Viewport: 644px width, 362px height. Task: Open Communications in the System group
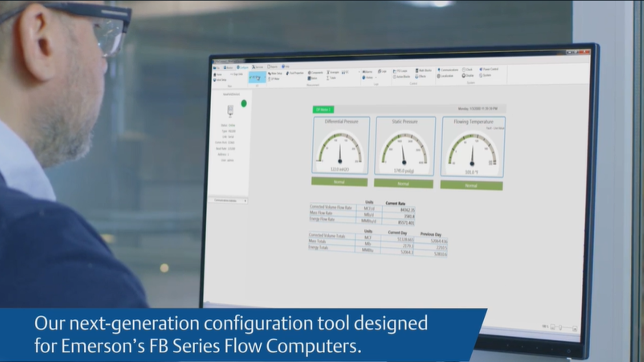[x=448, y=70]
